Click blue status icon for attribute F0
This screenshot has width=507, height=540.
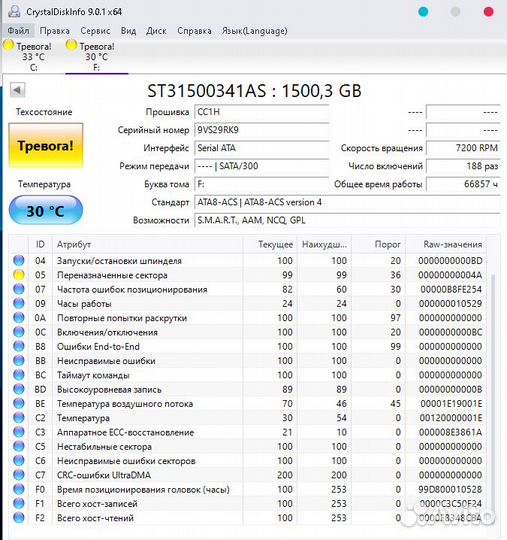click(19, 489)
